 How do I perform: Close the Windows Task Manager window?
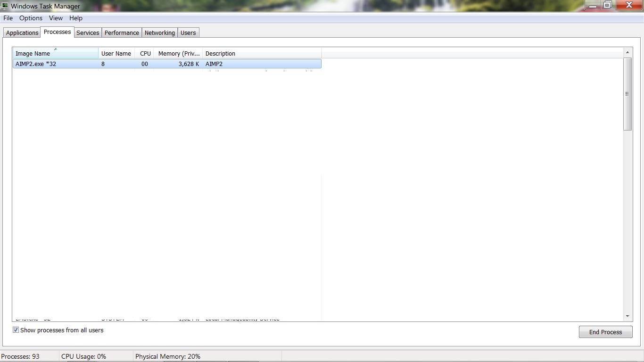click(x=629, y=5)
